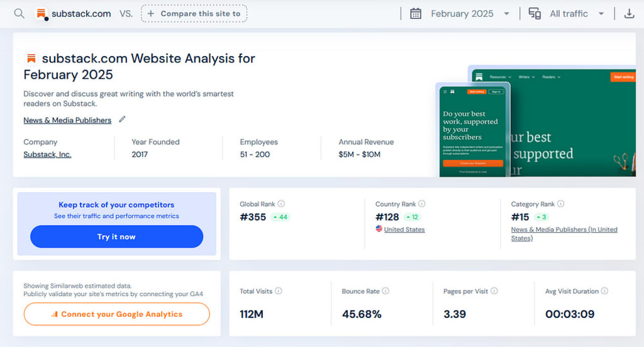Screen dimensions: 644x347
Task: Click substack.com domain name in top bar
Action: click(x=81, y=14)
